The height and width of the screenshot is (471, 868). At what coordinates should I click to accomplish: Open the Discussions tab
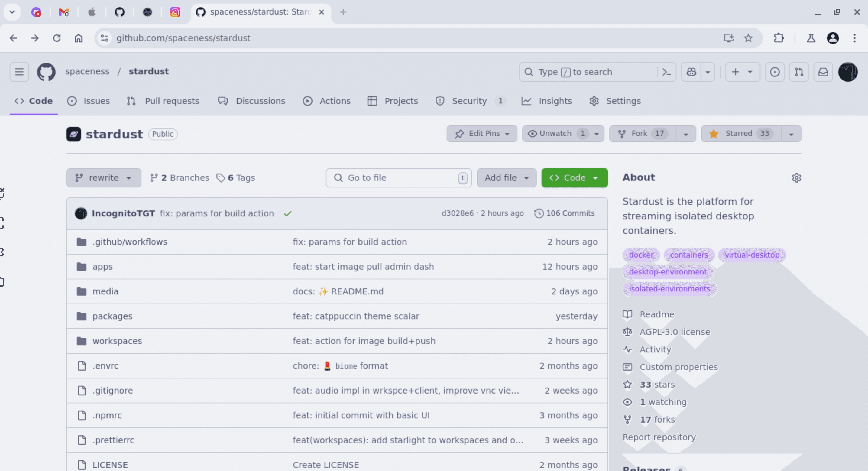252,101
